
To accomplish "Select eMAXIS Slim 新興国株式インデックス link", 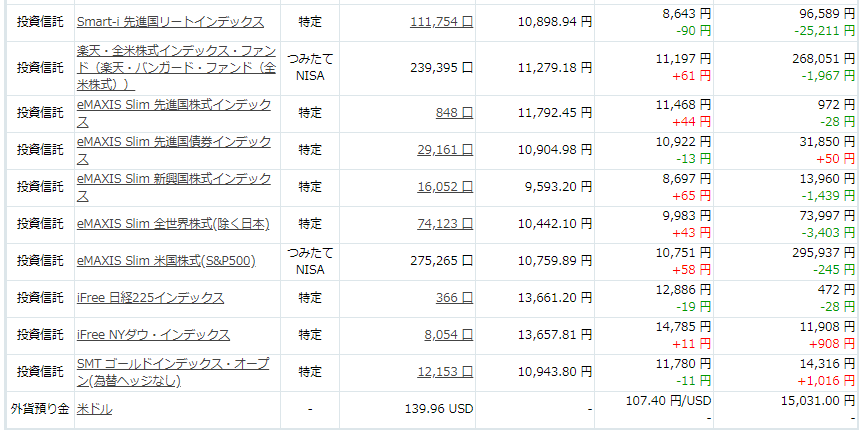I will 174,187.
